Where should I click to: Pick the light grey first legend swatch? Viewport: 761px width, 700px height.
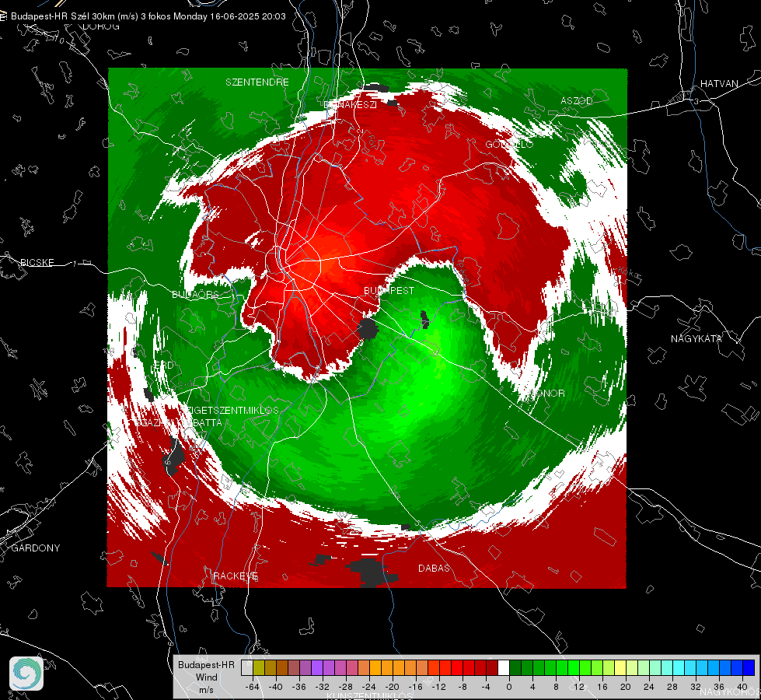pos(247,668)
